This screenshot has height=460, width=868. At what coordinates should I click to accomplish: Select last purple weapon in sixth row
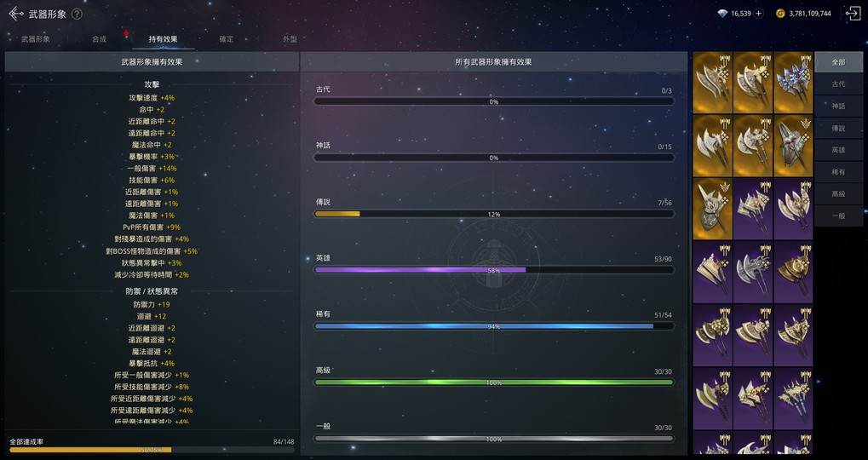tap(793, 398)
